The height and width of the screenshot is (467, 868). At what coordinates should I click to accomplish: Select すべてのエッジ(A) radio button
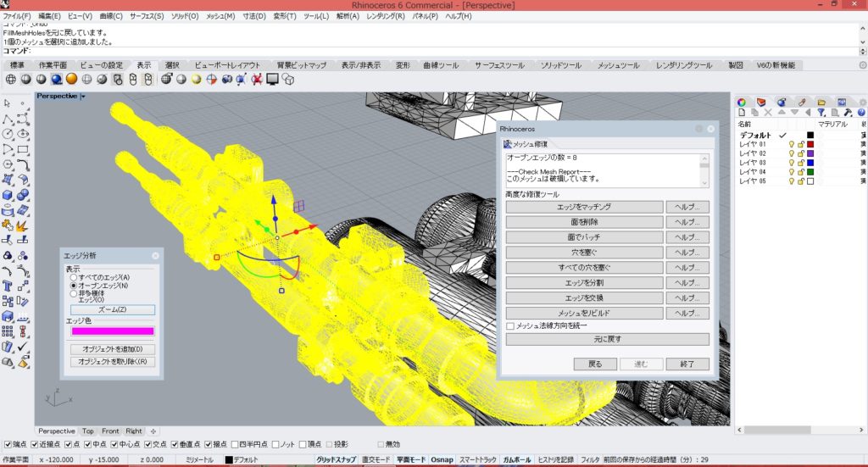click(x=74, y=277)
